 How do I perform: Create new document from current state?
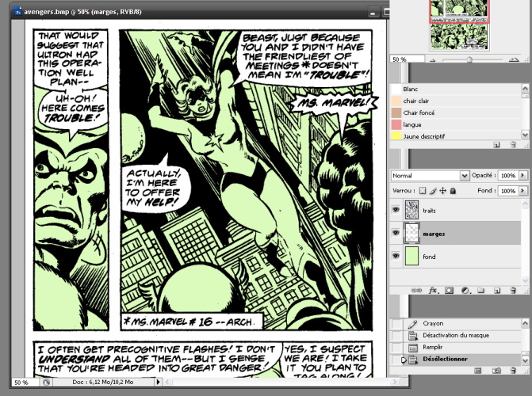tap(478, 371)
